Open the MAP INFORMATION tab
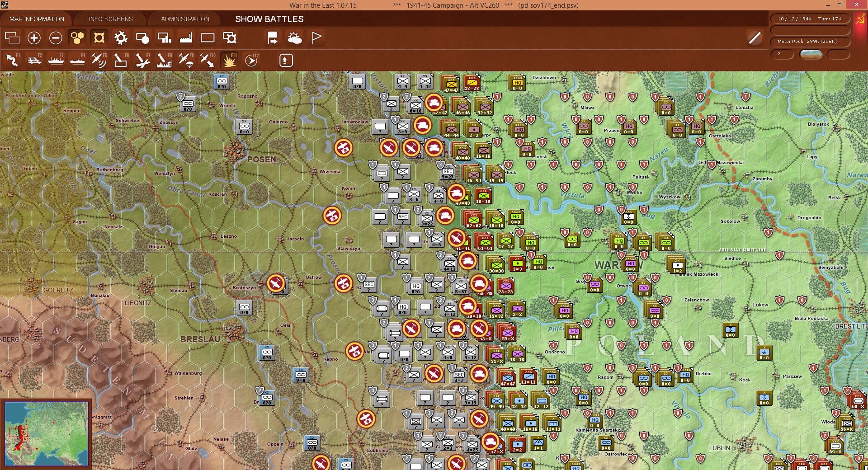Viewport: 868px width, 470px height. (37, 19)
